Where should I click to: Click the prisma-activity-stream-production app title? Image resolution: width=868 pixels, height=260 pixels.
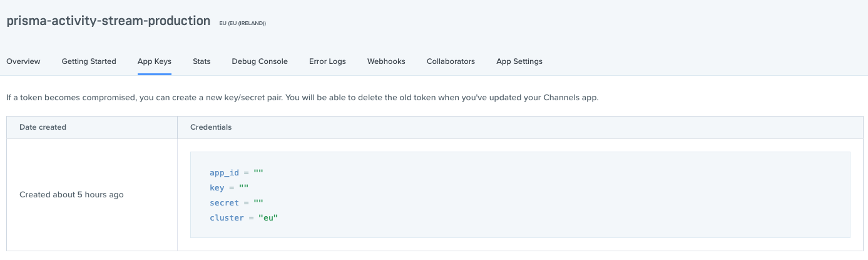click(x=108, y=21)
